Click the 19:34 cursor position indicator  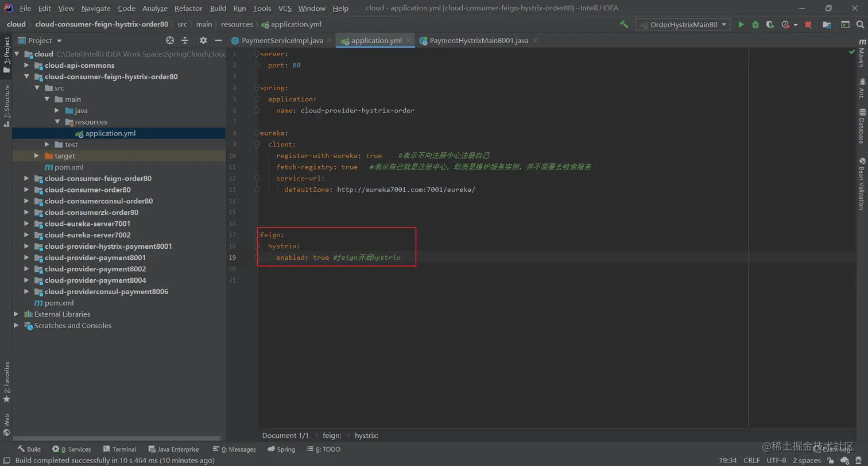[728, 460]
